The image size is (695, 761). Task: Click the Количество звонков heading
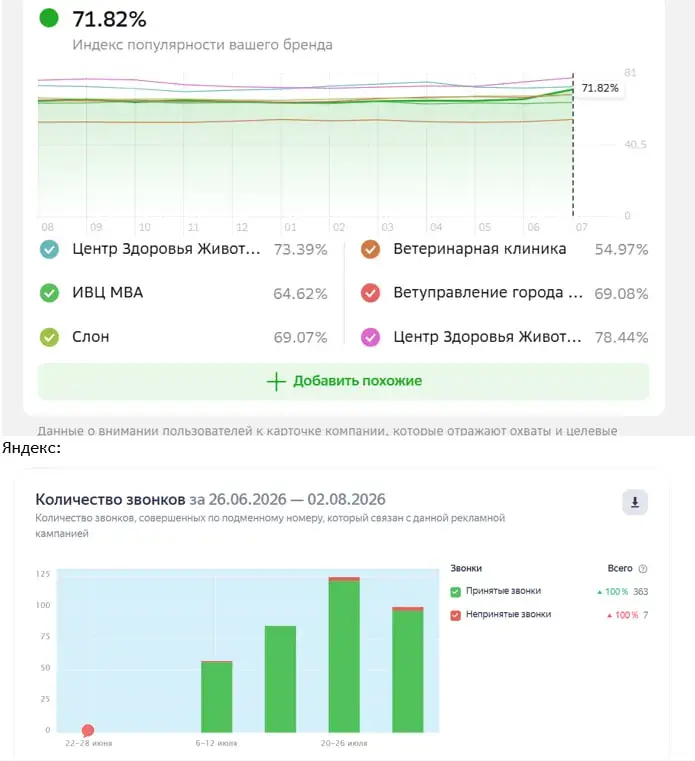click(110, 499)
